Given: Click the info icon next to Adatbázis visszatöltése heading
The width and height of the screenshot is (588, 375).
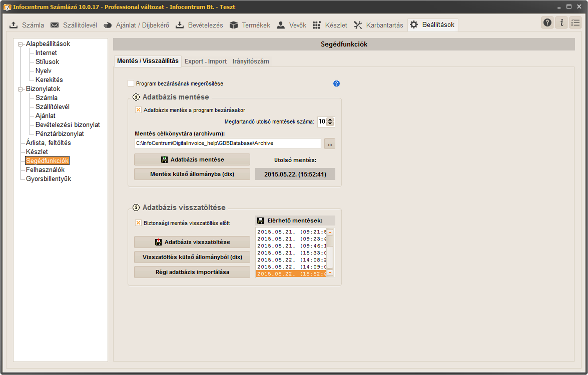Looking at the screenshot, I should click(x=136, y=207).
